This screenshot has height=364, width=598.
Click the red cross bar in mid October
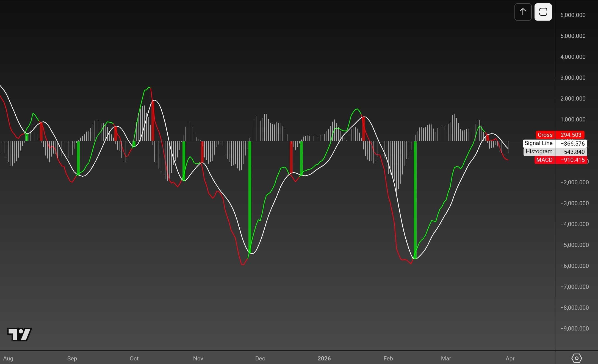click(x=153, y=121)
